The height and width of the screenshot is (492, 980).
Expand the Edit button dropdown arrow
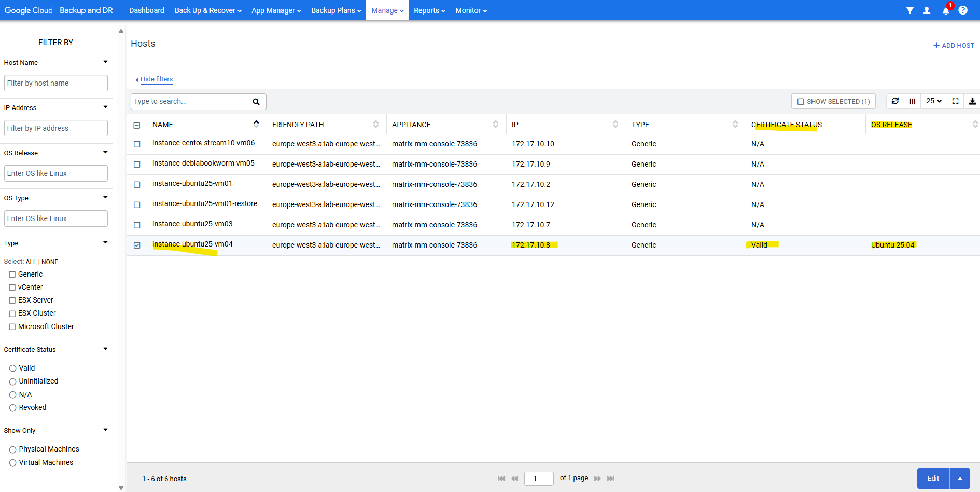(x=960, y=479)
